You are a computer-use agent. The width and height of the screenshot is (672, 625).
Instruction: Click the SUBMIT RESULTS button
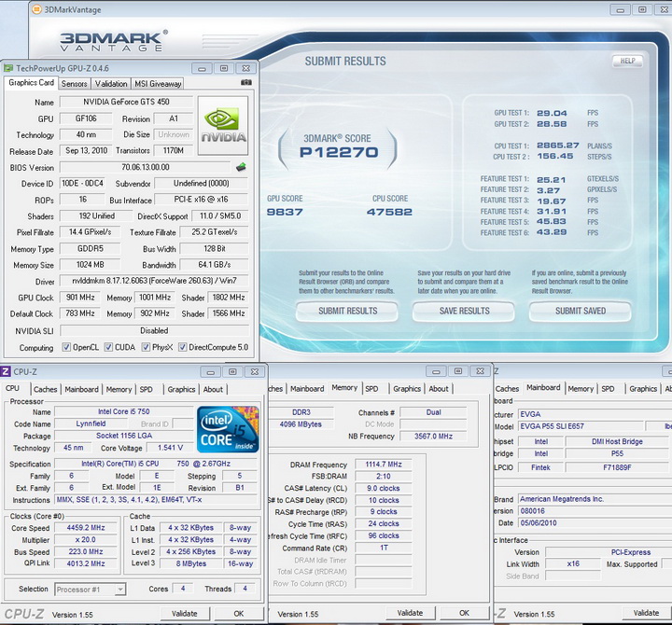pyautogui.click(x=347, y=311)
